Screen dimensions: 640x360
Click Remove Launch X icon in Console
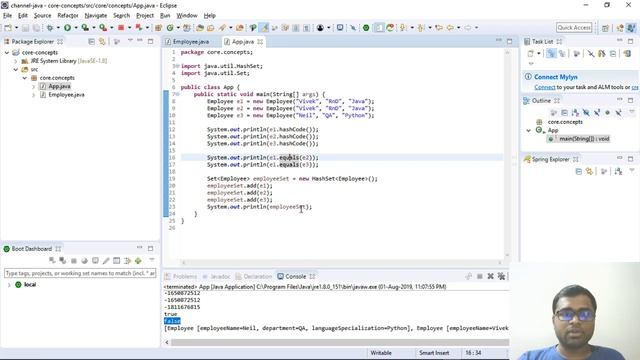pos(490,276)
